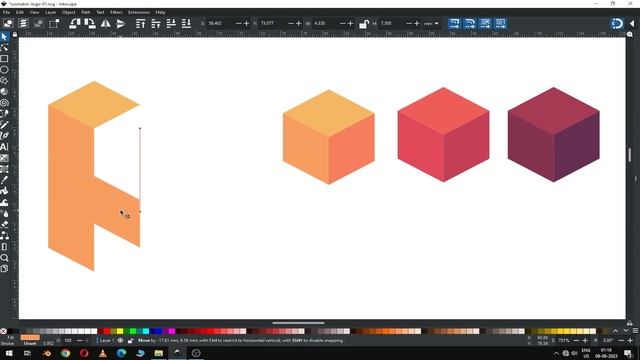
Task: Open the units dropdown (mm)
Action: point(431,24)
